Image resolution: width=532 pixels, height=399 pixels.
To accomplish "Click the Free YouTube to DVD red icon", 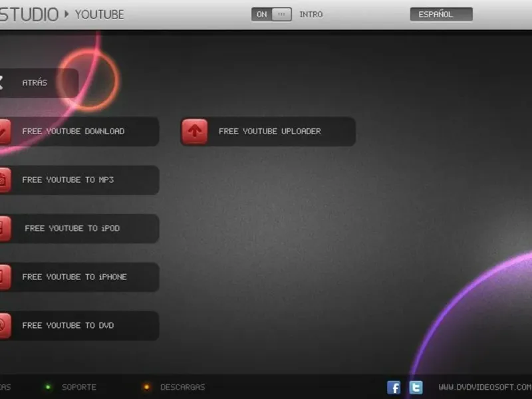I will [x=5, y=325].
